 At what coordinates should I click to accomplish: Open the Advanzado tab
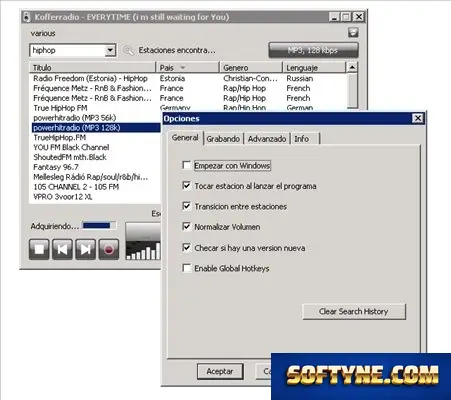(x=267, y=139)
